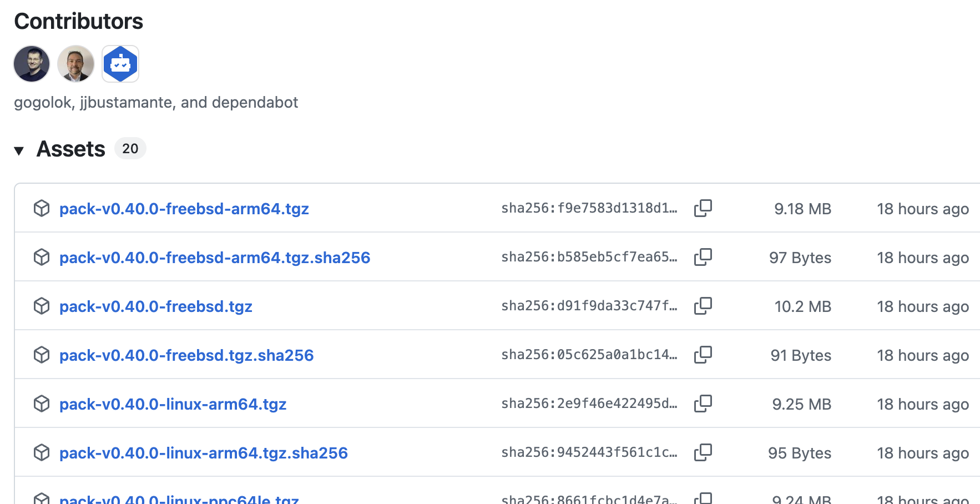
Task: Click package icon beside pack-v0.40.0-freebsd-arm64.tgz
Action: tap(42, 208)
